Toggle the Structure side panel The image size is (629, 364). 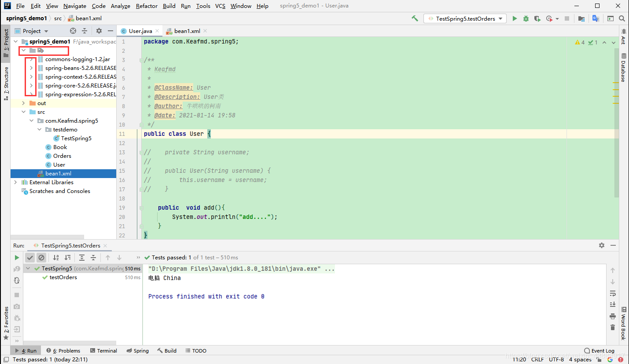(x=6, y=84)
